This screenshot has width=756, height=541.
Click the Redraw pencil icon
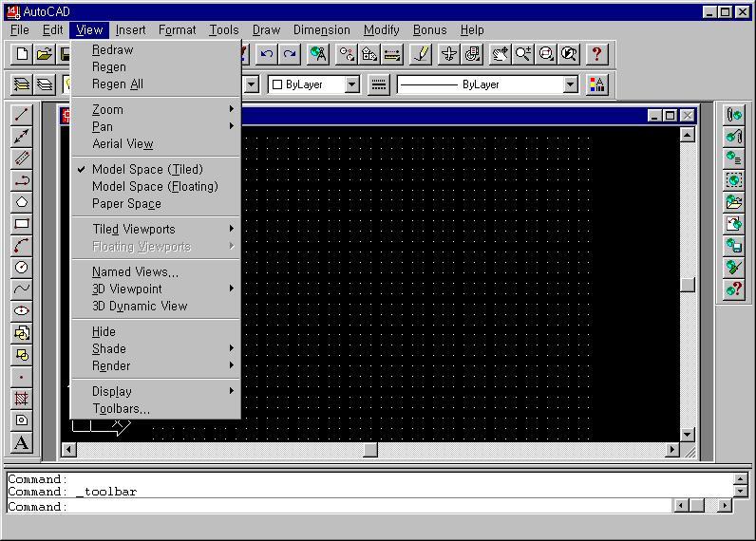[x=421, y=54]
